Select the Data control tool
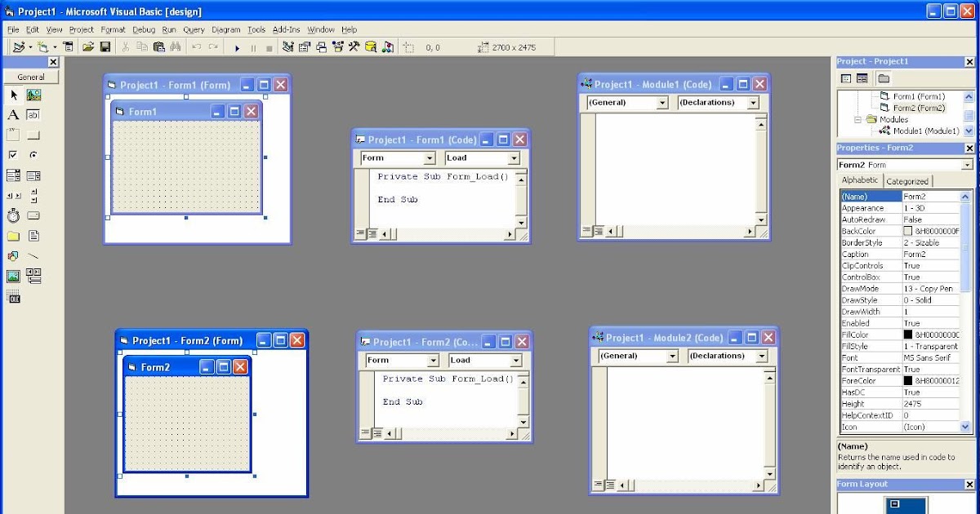Image resolution: width=980 pixels, height=514 pixels. tap(33, 276)
